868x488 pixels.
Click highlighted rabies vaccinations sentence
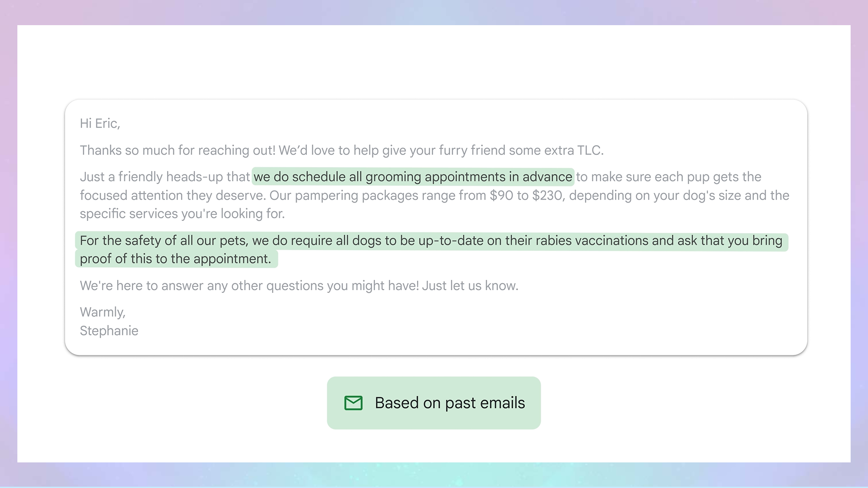[431, 241]
